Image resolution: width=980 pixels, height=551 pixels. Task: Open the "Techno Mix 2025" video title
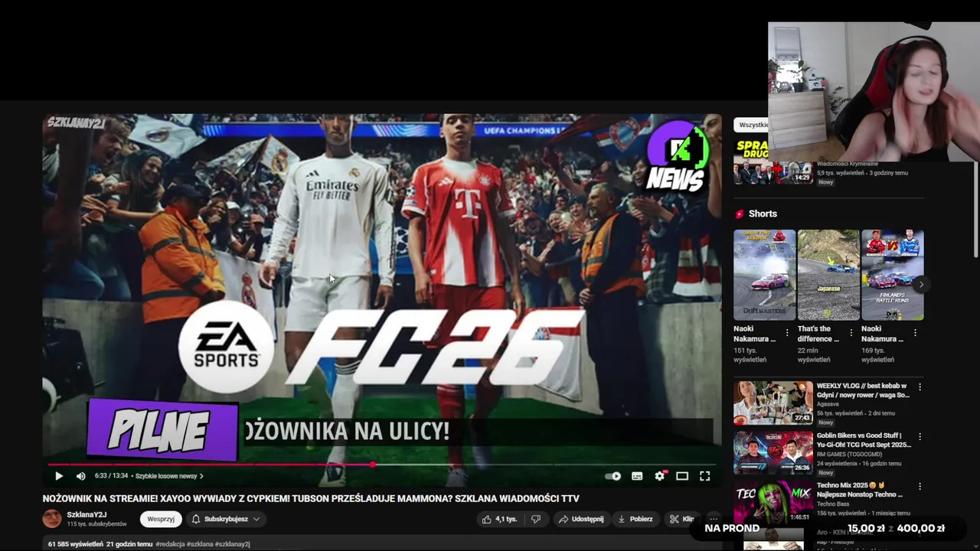click(861, 490)
